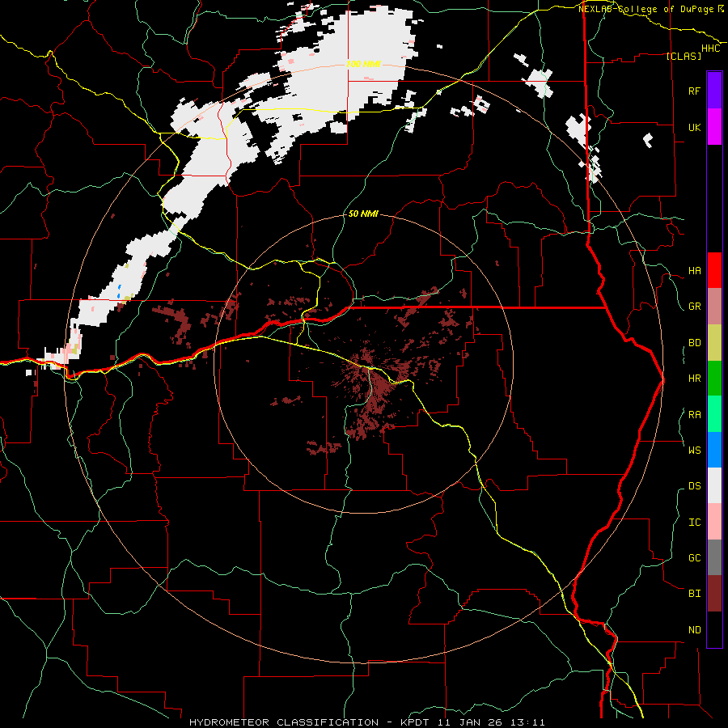Click the NEXLAB-College of DuPage credit text
The image size is (728, 728).
[646, 9]
